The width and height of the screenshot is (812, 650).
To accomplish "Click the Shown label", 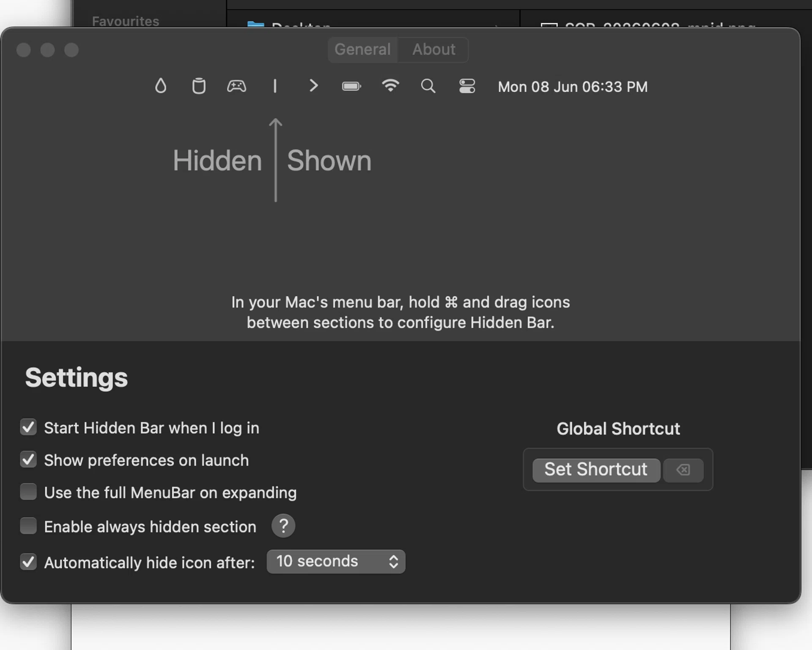I will coord(329,161).
